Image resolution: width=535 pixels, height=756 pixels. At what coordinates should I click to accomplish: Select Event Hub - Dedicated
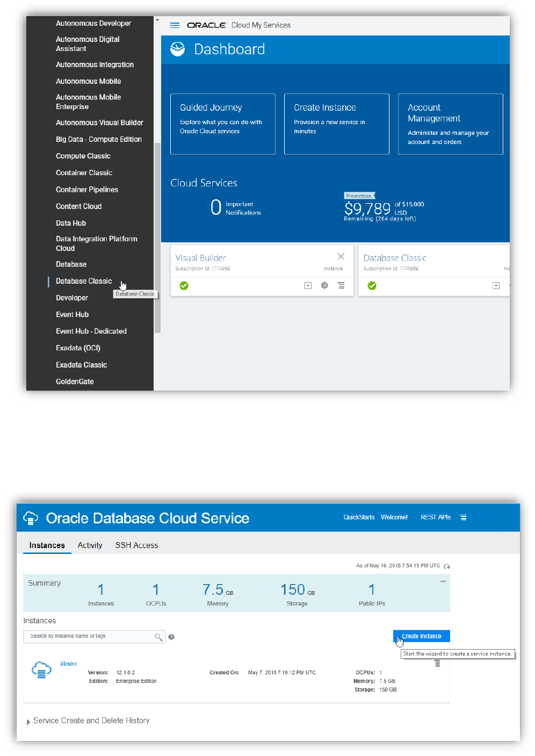91,331
